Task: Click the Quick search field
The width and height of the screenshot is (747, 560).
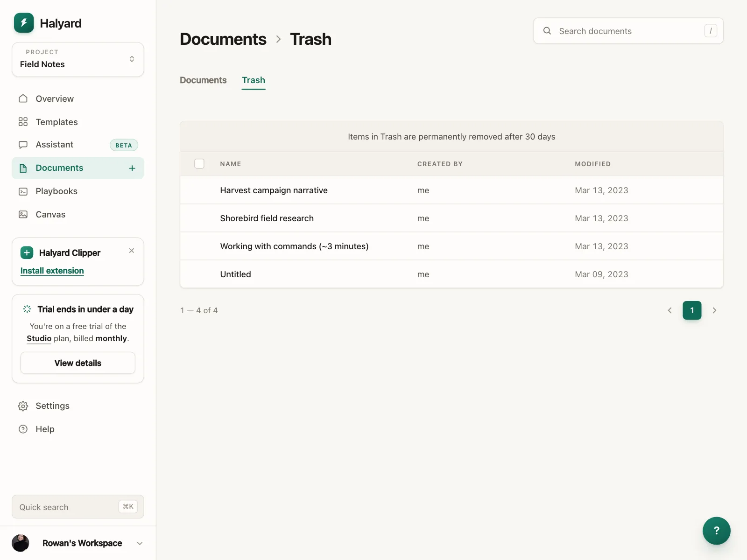Action: pyautogui.click(x=78, y=507)
